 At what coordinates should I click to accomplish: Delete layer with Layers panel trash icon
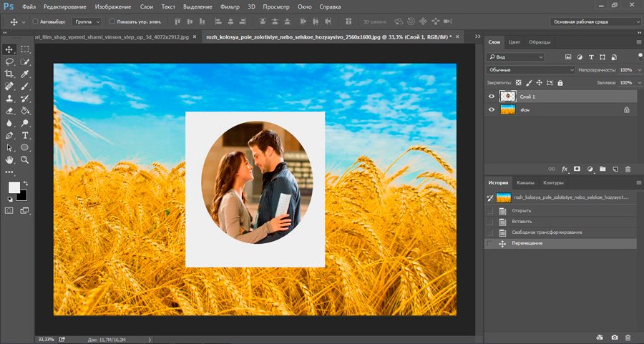click(628, 169)
